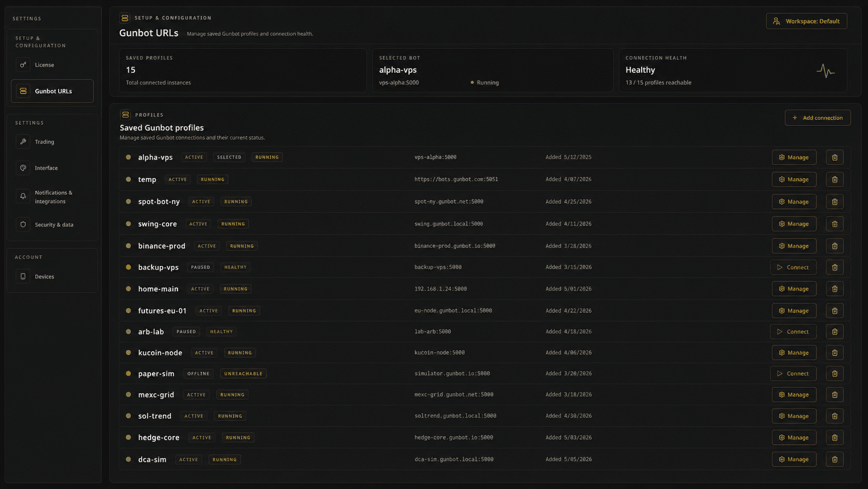Click Manage for spot-bot-ny
Image resolution: width=868 pixels, height=489 pixels.
[794, 202]
